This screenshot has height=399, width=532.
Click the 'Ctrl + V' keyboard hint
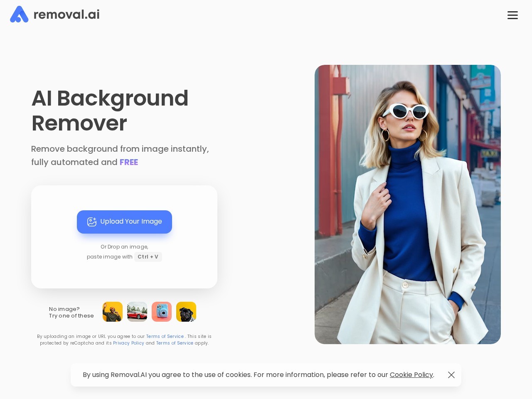[148, 257]
